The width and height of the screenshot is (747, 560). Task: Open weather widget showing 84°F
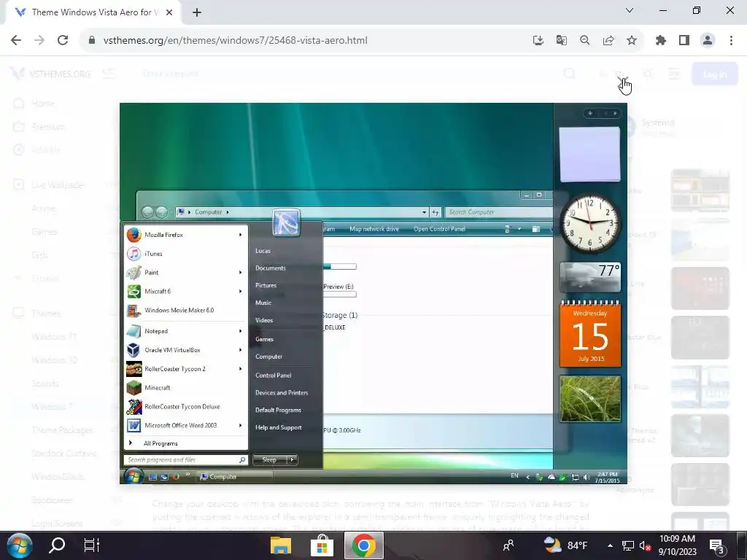click(x=565, y=545)
